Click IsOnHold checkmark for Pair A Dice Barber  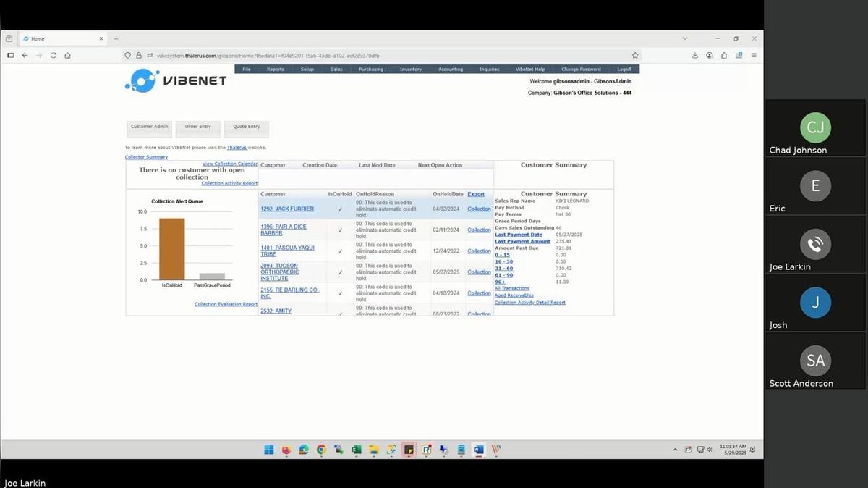(x=340, y=230)
